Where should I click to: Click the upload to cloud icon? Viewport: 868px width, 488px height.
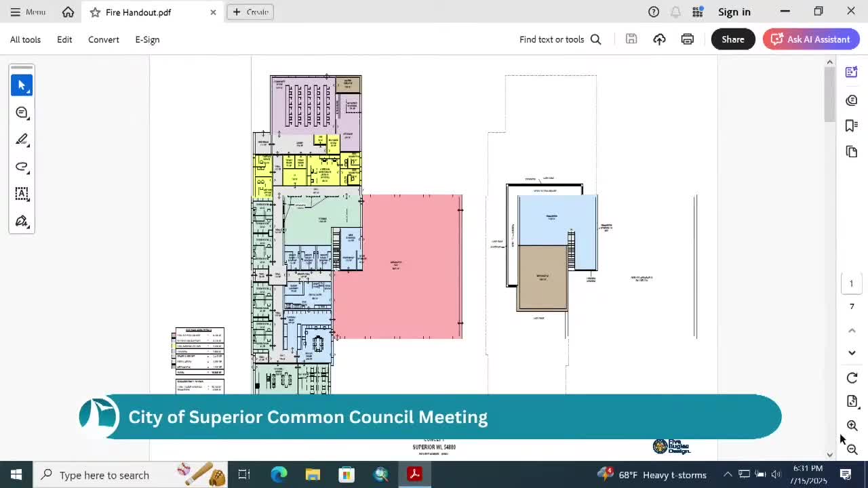tap(659, 39)
